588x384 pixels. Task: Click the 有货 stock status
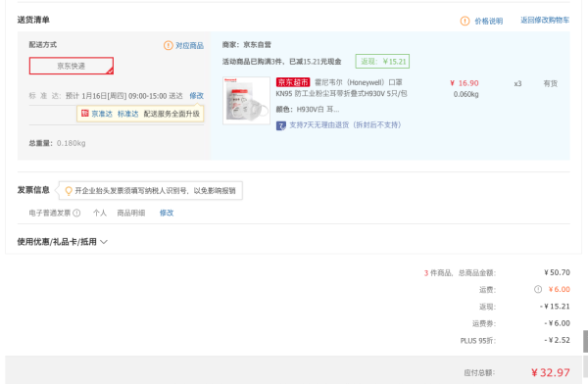click(551, 83)
